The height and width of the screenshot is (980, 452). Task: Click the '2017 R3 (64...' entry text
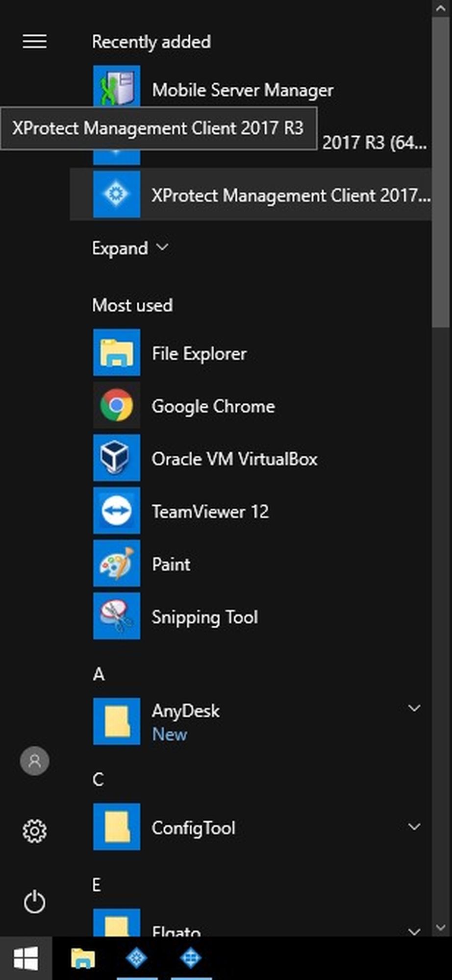click(x=375, y=143)
